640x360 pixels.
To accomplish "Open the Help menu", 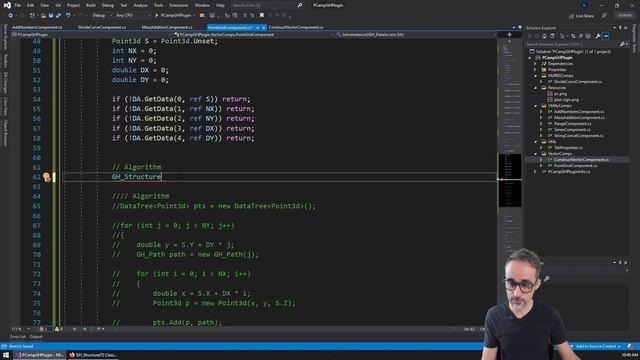I will (x=220, y=5).
